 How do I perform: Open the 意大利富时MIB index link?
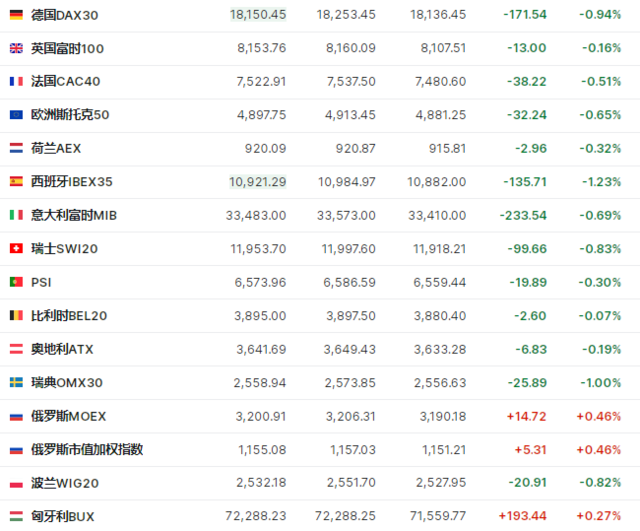pos(74,215)
